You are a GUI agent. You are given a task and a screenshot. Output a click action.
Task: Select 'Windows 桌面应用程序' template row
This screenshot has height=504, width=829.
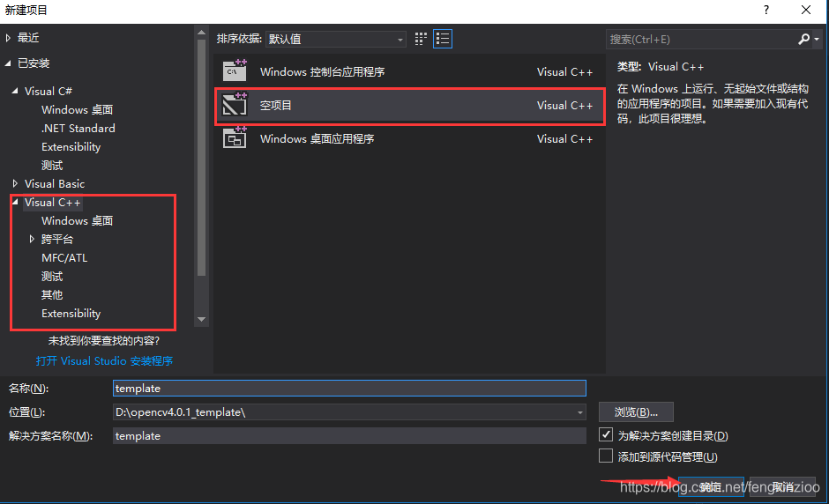click(x=410, y=138)
